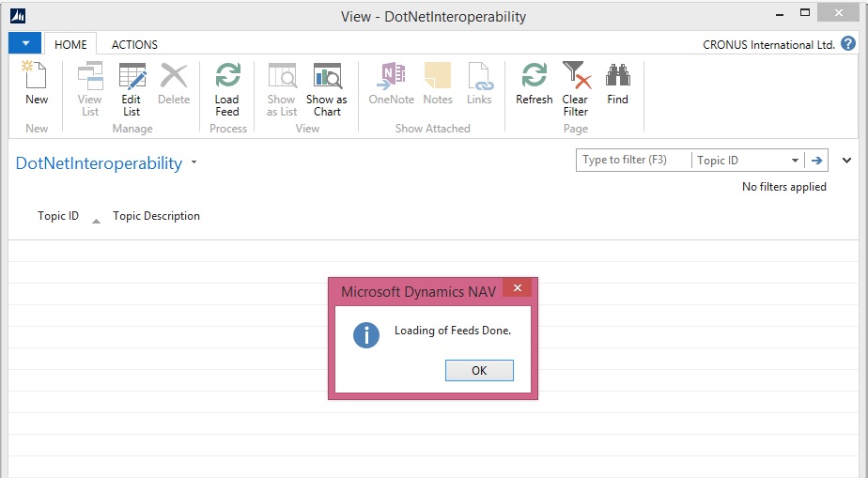Viewport: 868px width, 478px height.
Task: Click the CRONUS International Ltd. company name
Action: [768, 45]
